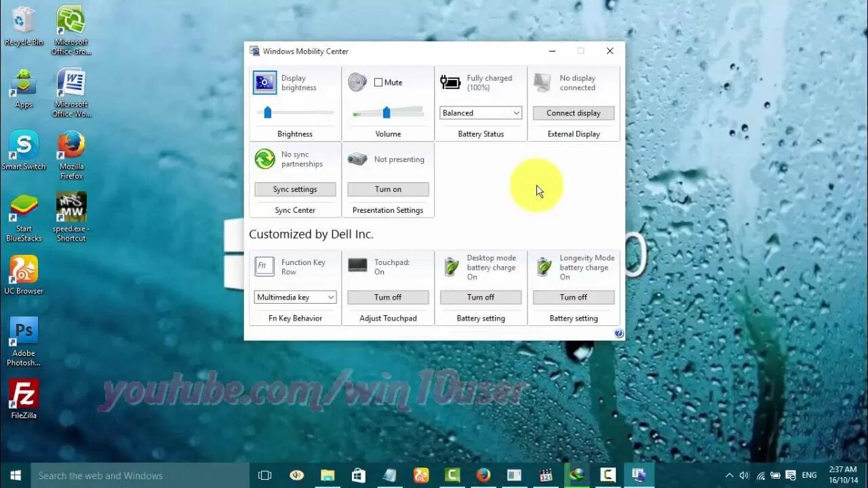Turn on Presentation Settings

(388, 189)
